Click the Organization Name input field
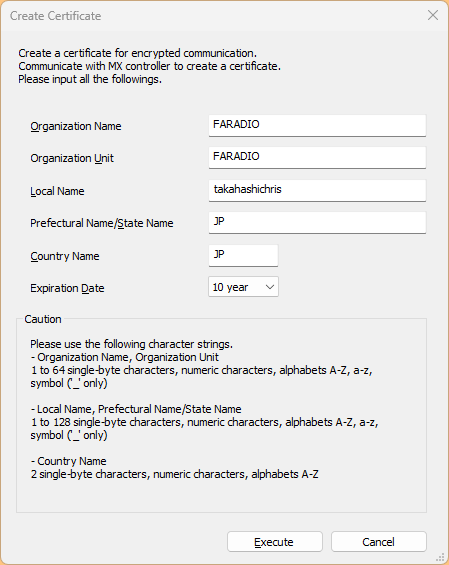The width and height of the screenshot is (449, 565). (317, 125)
